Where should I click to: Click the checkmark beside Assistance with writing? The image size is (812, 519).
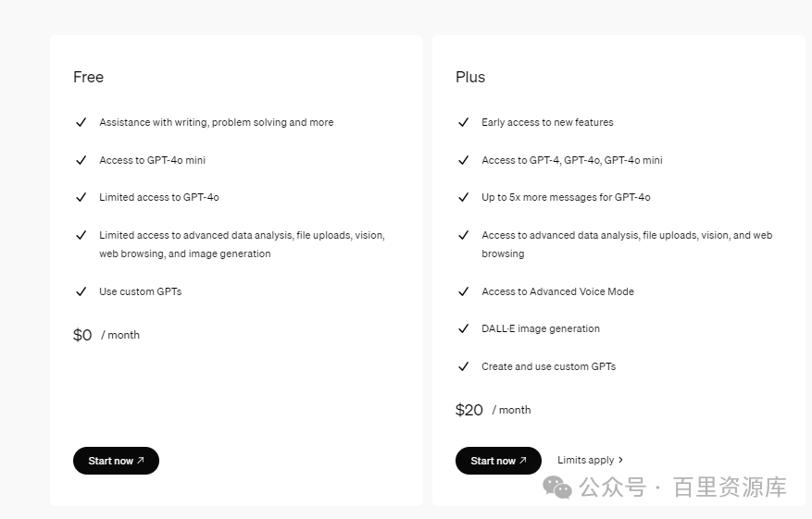click(x=81, y=122)
